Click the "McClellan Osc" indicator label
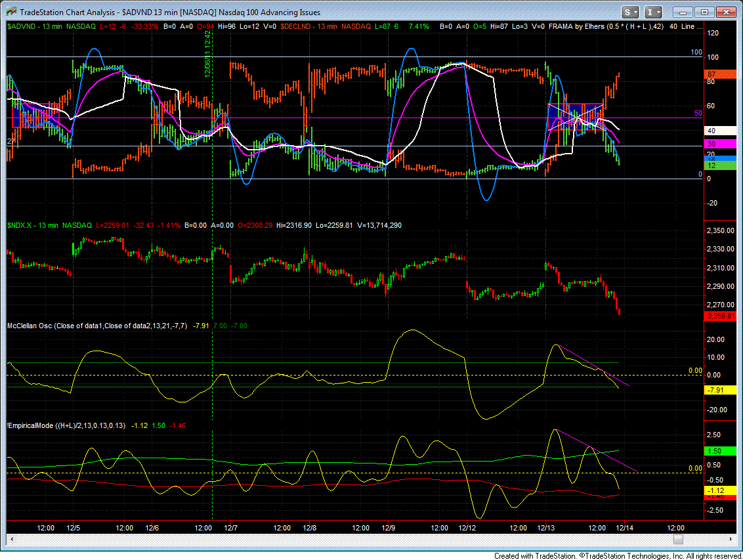The width and height of the screenshot is (743, 560). pos(30,326)
